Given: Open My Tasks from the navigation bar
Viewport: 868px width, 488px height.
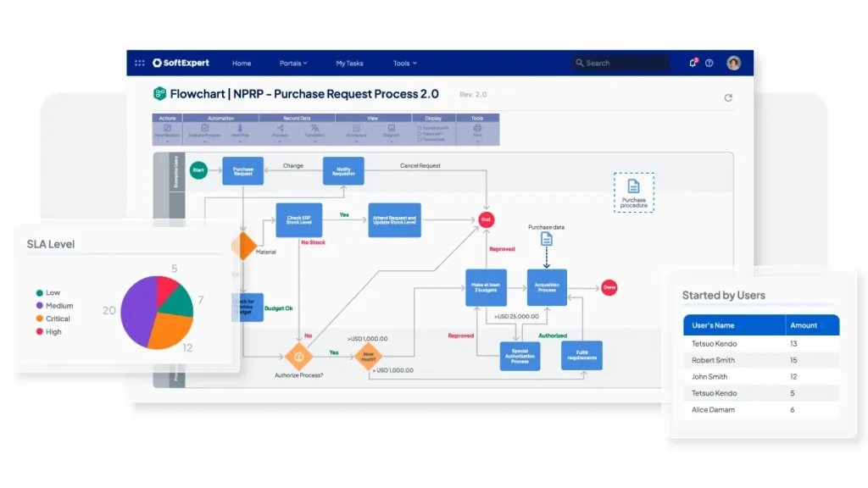Looking at the screenshot, I should click(349, 63).
